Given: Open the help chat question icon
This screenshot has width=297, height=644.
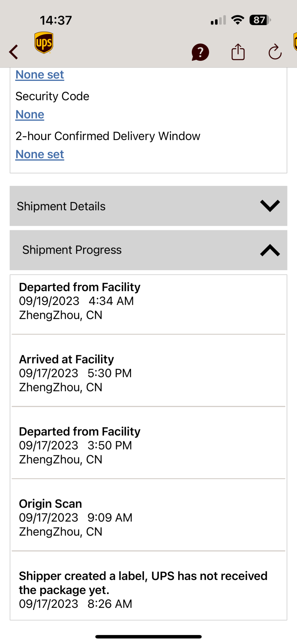Looking at the screenshot, I should coord(200,52).
